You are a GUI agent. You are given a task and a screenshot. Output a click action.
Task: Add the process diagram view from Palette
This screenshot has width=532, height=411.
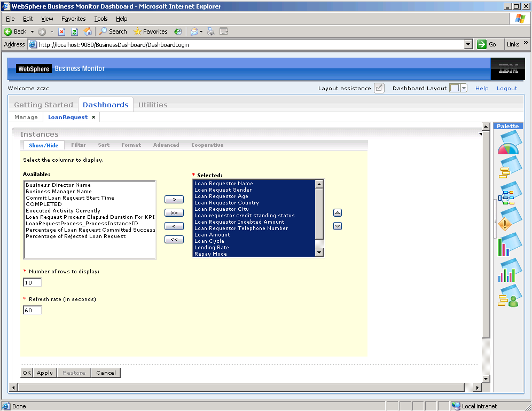(509, 193)
